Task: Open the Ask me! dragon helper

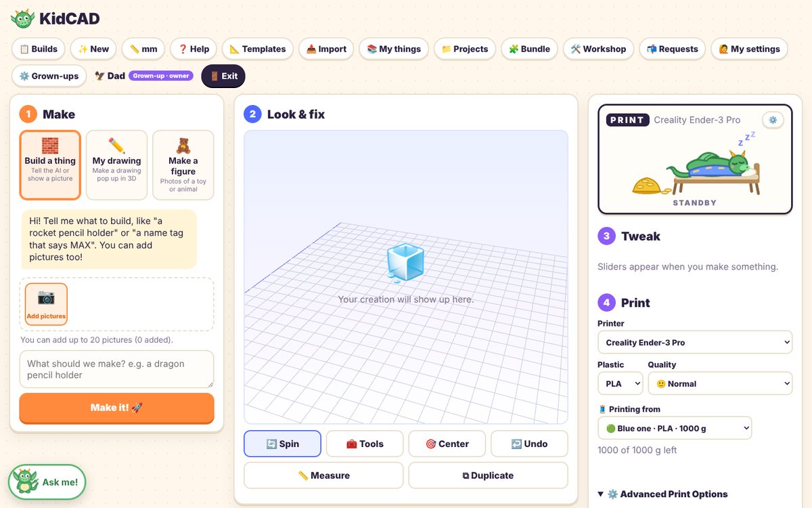Action: 47,482
